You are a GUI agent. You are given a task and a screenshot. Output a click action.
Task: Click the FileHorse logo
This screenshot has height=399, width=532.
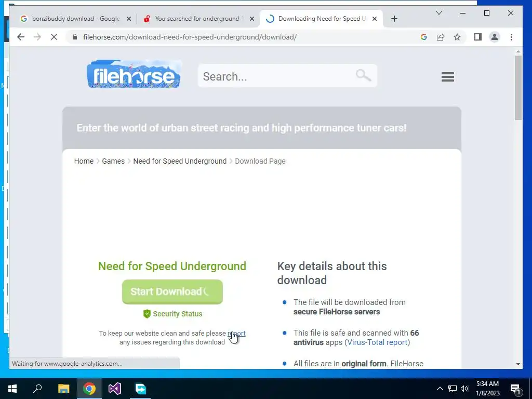pyautogui.click(x=134, y=74)
